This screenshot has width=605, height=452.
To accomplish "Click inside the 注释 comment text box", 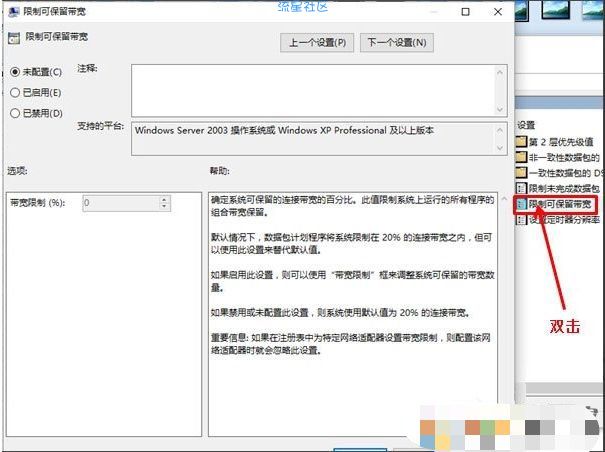I will [x=313, y=90].
